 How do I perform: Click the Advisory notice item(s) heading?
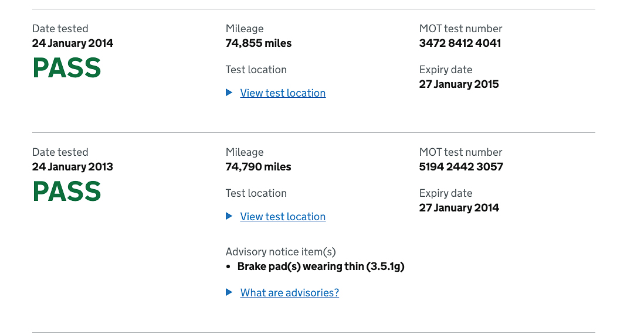pos(280,252)
